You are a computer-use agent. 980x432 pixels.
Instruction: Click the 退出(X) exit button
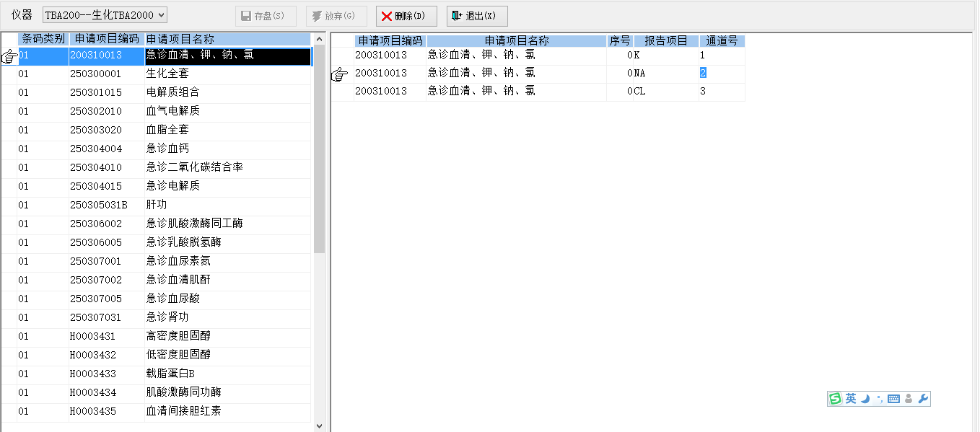tap(477, 16)
